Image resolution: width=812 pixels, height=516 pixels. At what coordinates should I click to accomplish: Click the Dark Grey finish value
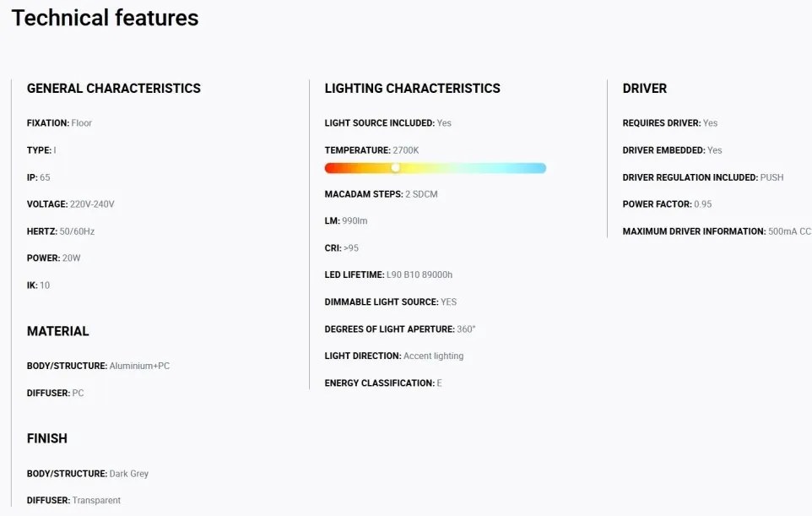click(129, 474)
